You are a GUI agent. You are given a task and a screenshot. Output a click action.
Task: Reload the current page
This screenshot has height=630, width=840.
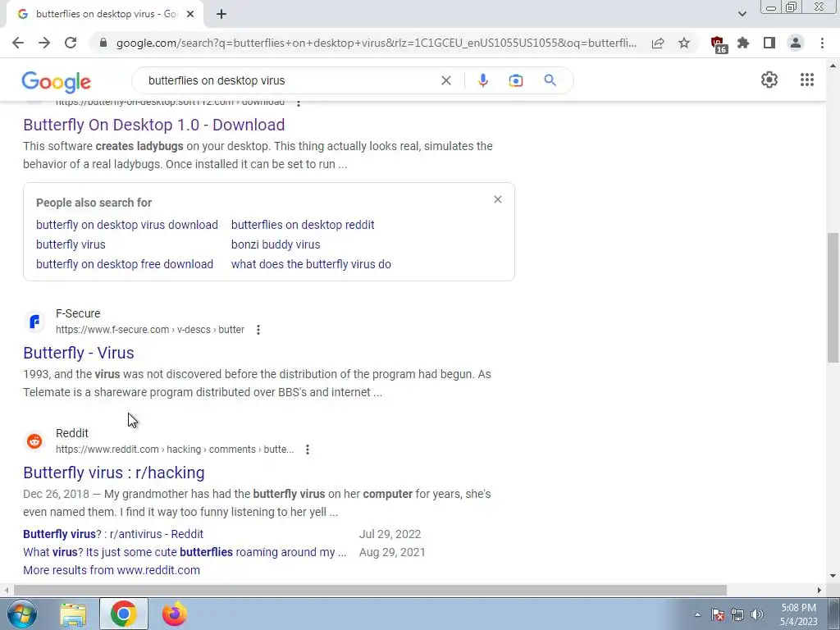[x=71, y=43]
